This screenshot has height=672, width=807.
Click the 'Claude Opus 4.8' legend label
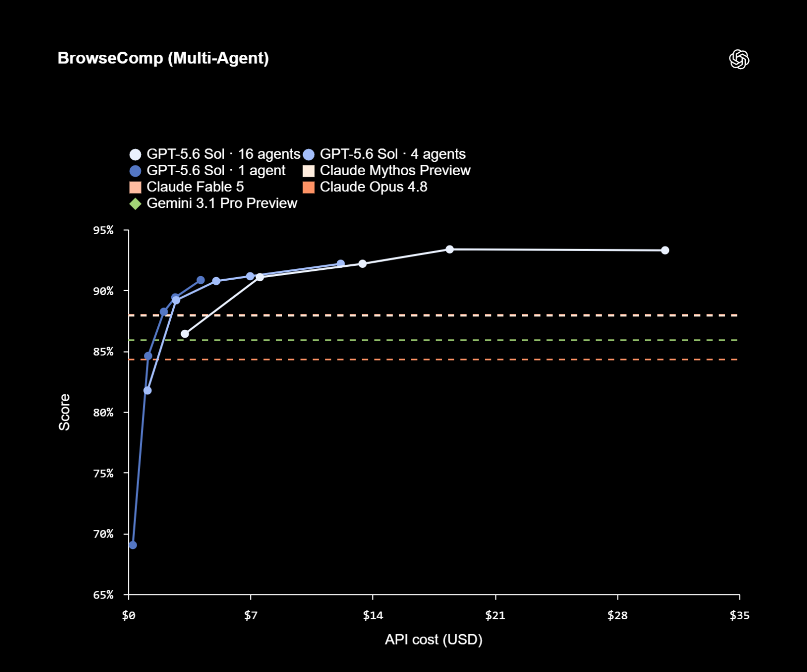373,187
